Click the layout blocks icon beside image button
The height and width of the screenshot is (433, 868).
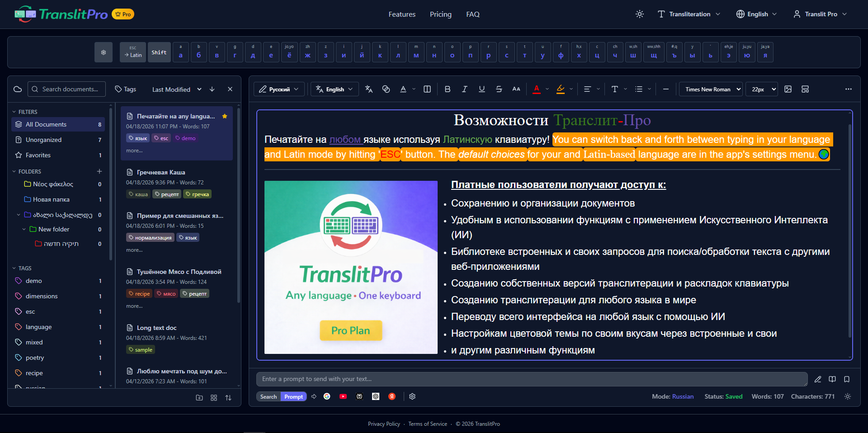point(805,89)
